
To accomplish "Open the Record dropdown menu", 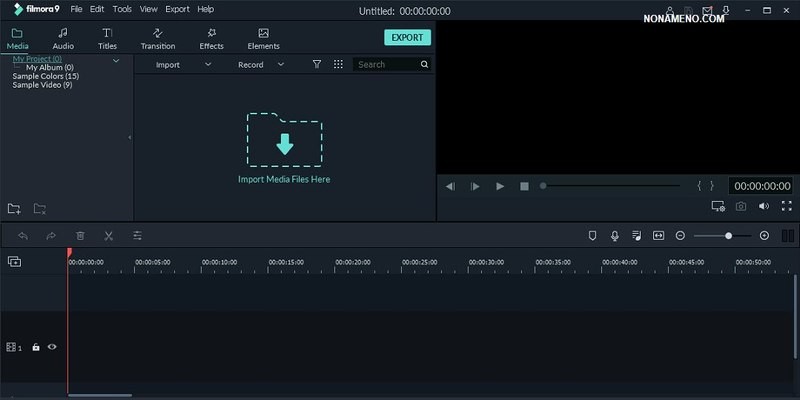I will pos(260,64).
